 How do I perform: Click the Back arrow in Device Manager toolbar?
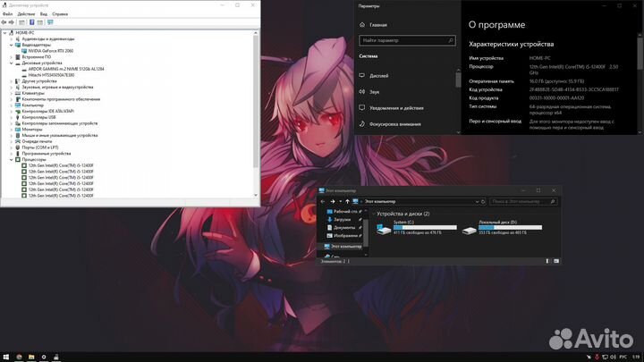pyautogui.click(x=4, y=22)
